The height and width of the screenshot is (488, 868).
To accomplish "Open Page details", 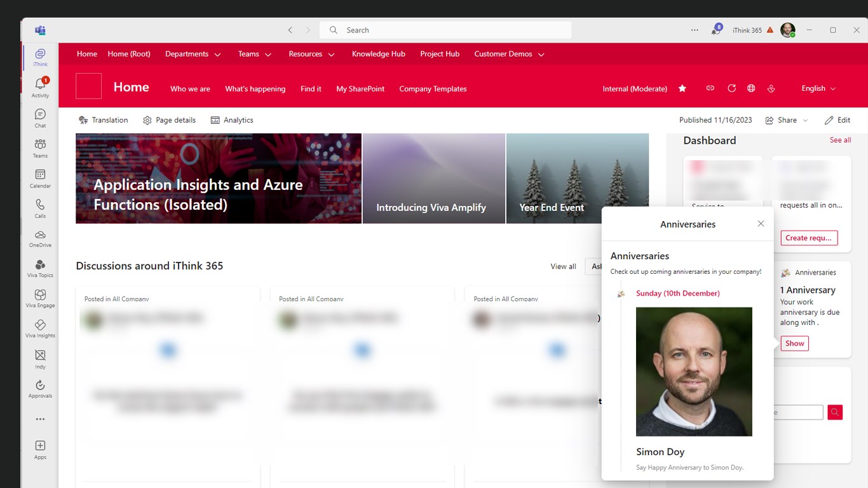I will [x=169, y=120].
